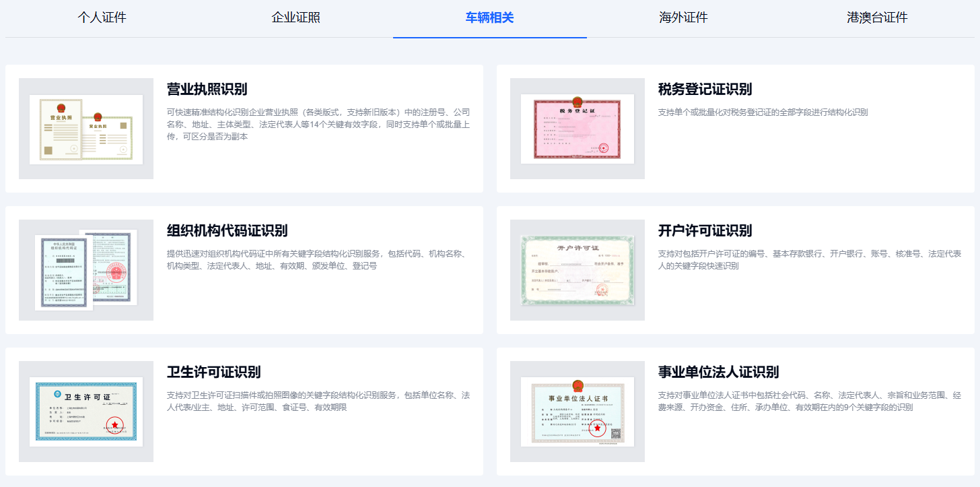The height and width of the screenshot is (487, 980).
Task: Open the 海外证件 tab
Action: click(683, 18)
